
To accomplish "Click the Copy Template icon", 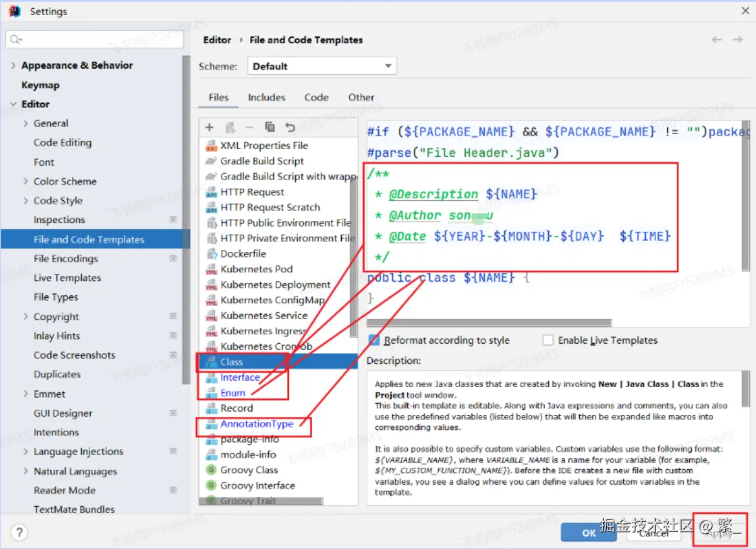I will (x=270, y=127).
